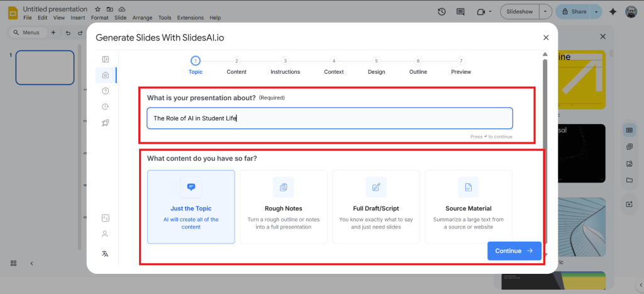Open the Format menu
The height and width of the screenshot is (294, 644).
(x=100, y=18)
